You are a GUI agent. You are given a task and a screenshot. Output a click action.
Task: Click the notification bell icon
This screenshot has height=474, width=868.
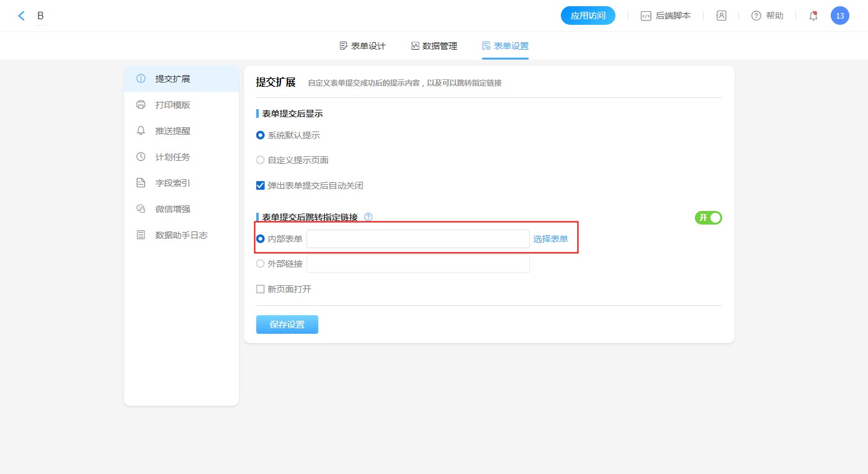click(x=813, y=16)
